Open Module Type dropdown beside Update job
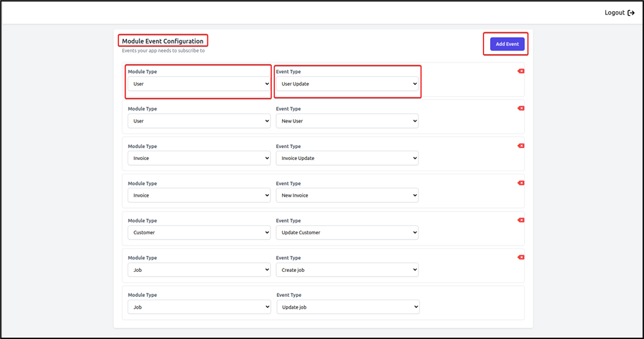Screen dimensions: 644x339 199,307
